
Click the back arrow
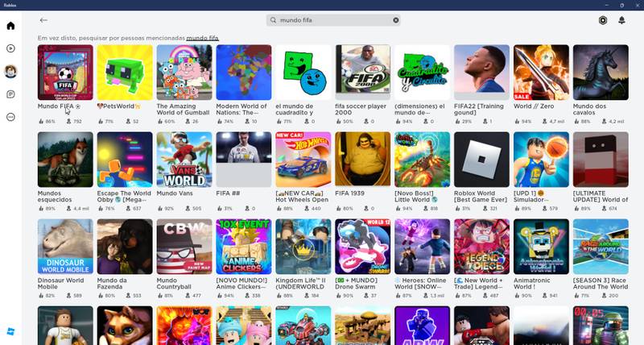pos(43,20)
